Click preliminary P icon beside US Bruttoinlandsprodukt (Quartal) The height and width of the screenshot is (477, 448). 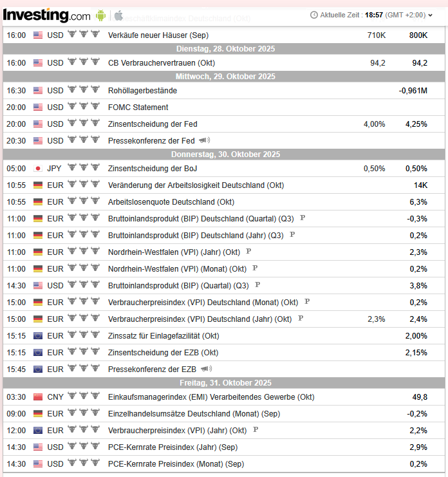pyautogui.click(x=257, y=285)
